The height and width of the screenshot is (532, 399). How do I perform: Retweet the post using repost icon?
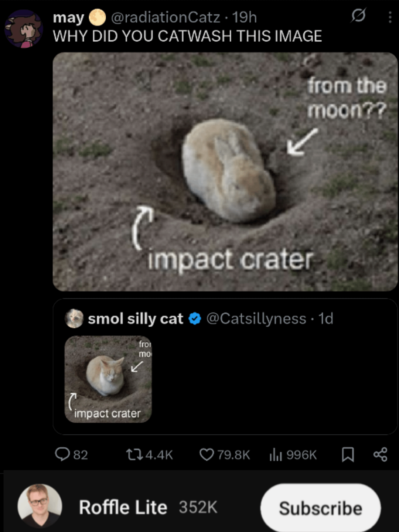click(134, 454)
